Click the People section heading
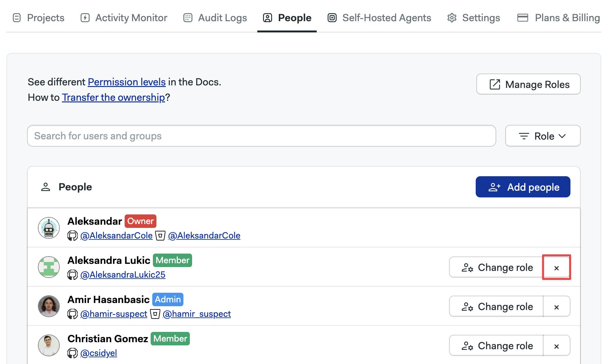Screen dimensions: 609x364 click(75, 187)
